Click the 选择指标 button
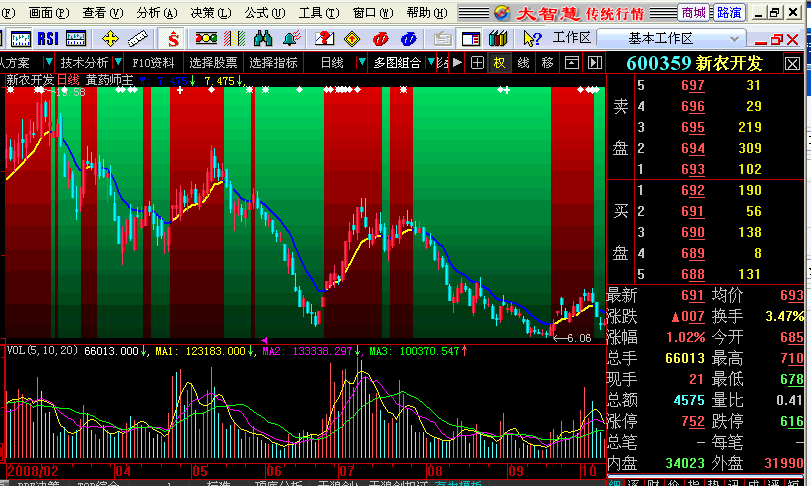 coord(273,63)
